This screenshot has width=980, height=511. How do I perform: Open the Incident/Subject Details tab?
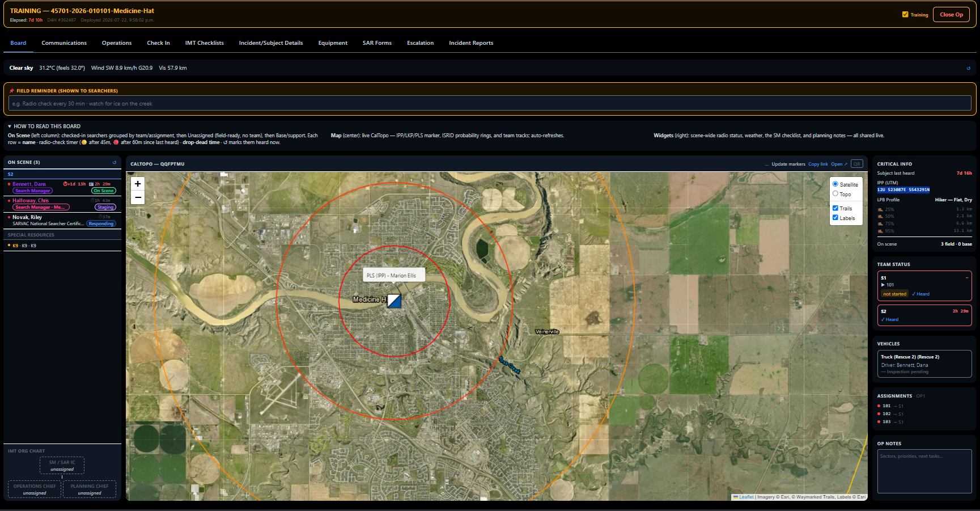pos(271,43)
